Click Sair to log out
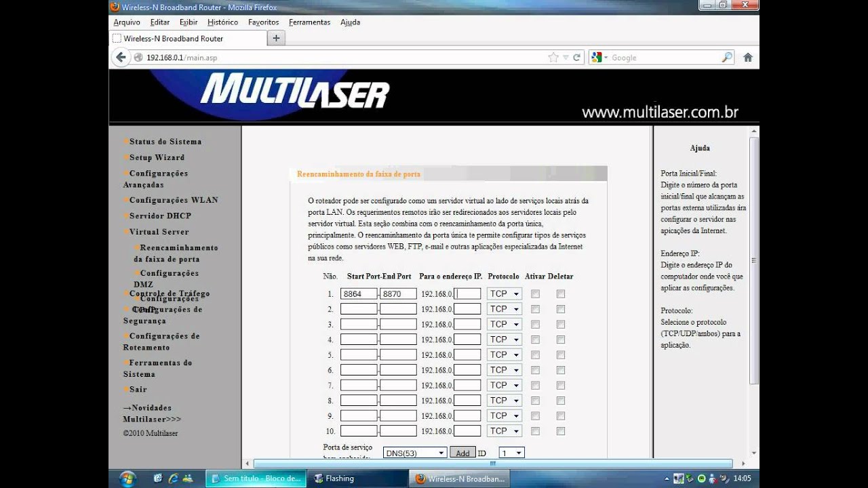 (138, 390)
